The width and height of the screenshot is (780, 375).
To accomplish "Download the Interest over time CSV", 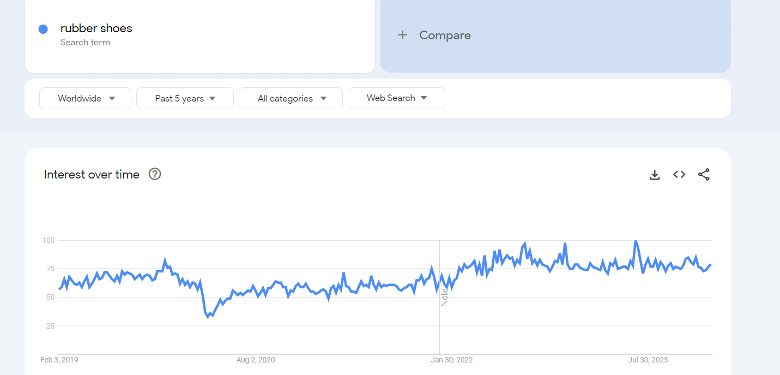I will pos(655,175).
